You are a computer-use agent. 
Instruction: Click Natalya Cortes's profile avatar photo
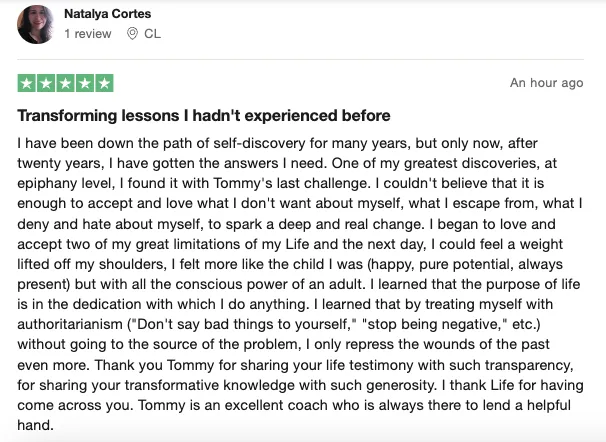coord(37,23)
